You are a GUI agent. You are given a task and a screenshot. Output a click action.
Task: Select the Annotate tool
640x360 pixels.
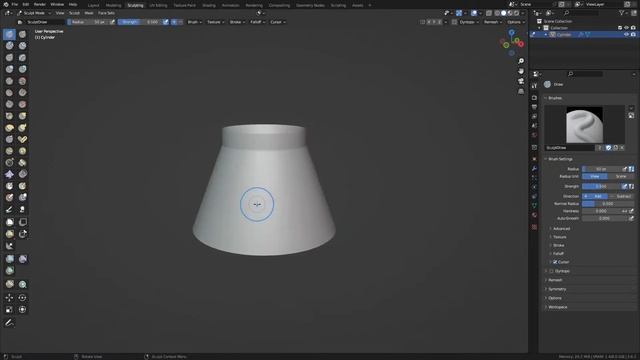9,323
